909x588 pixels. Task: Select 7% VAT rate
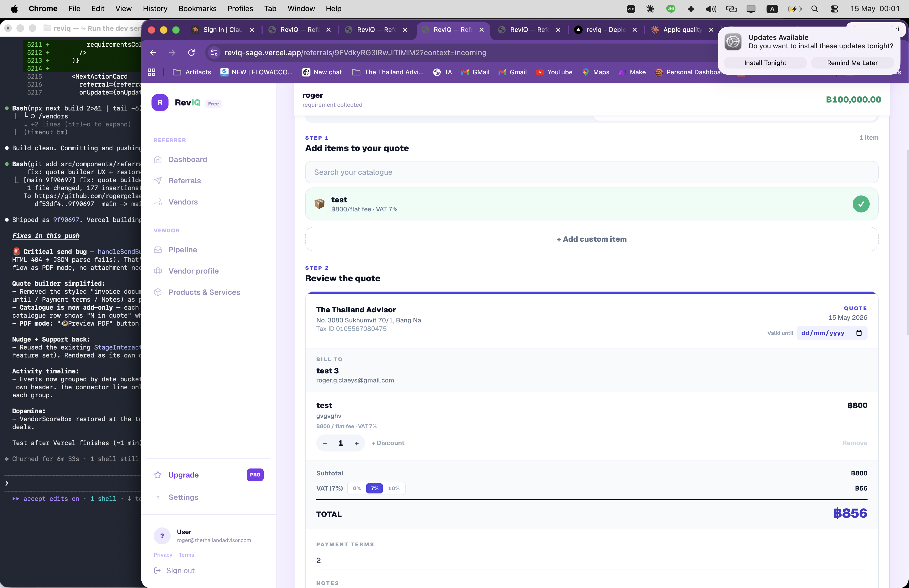point(374,488)
